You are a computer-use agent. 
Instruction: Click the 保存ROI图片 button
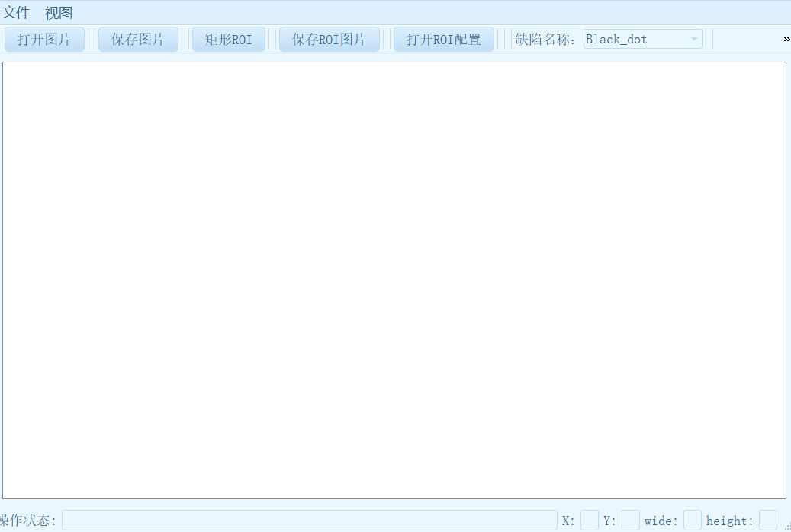330,40
